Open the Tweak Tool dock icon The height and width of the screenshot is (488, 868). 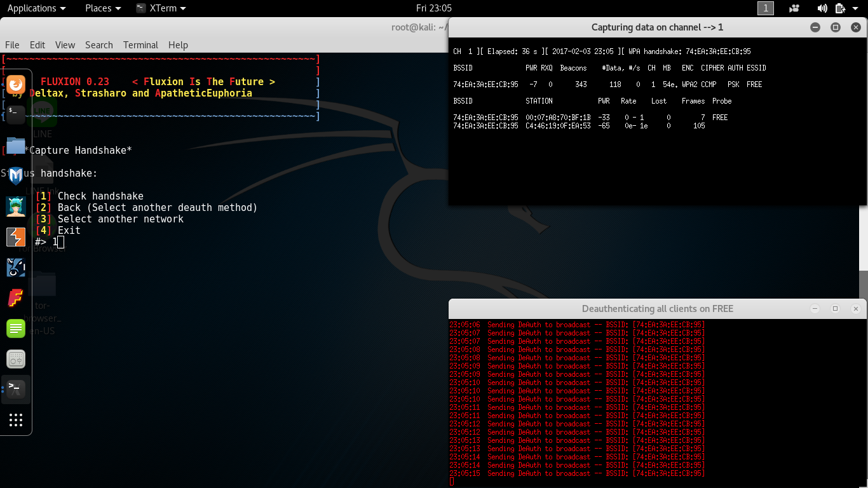click(x=16, y=359)
